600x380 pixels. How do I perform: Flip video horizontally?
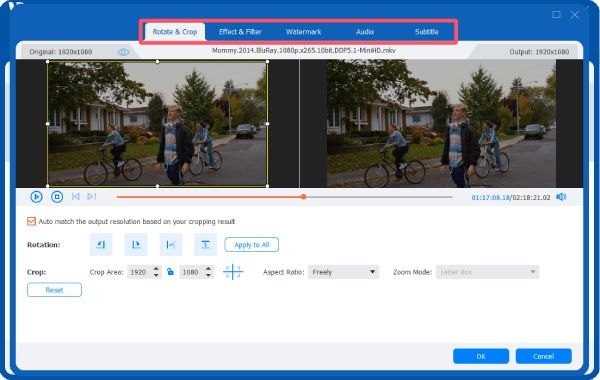(x=171, y=245)
